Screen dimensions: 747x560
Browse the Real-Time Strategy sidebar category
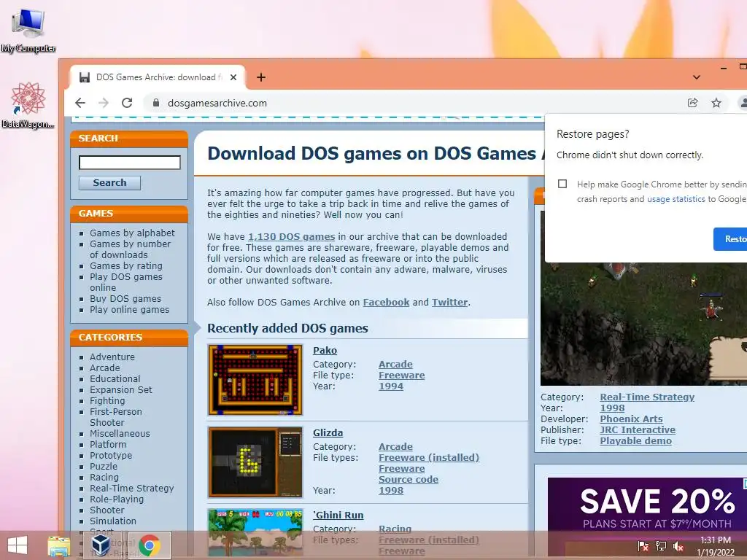pos(132,488)
